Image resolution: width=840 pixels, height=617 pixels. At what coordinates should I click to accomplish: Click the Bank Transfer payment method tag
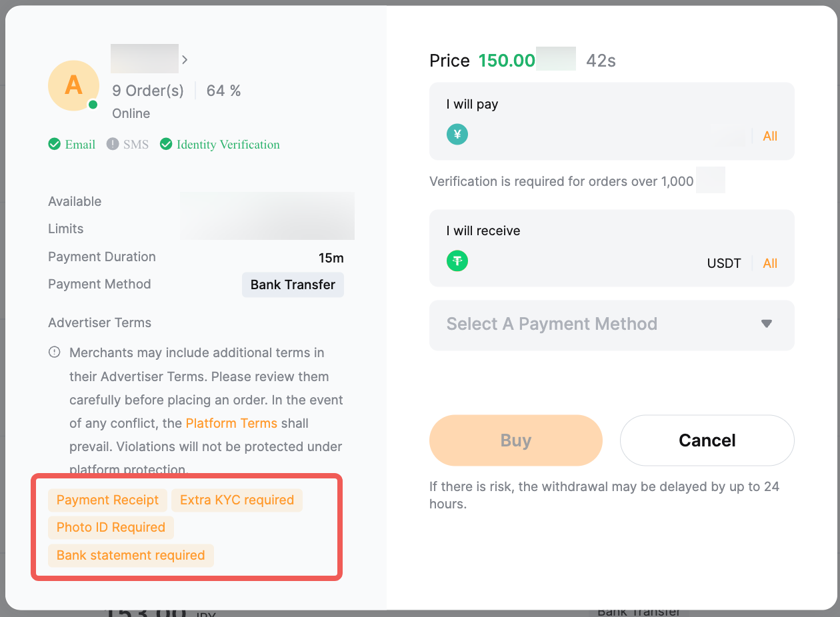[x=293, y=285]
